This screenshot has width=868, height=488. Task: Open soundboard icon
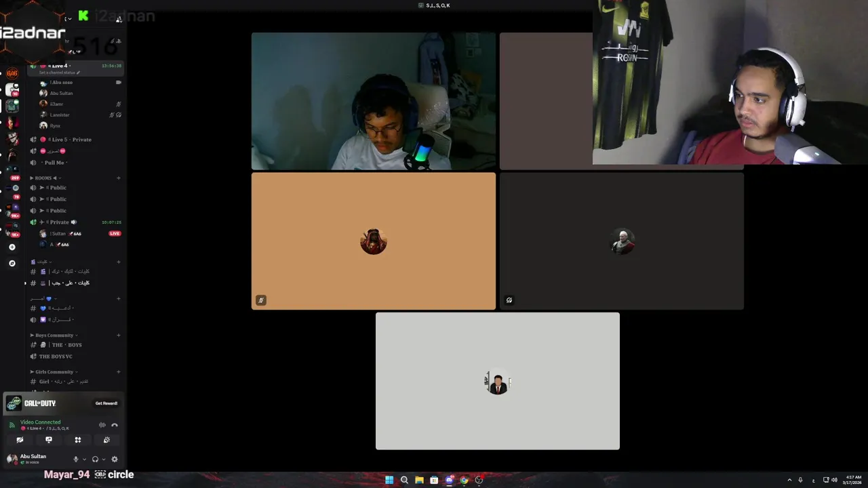(106, 440)
